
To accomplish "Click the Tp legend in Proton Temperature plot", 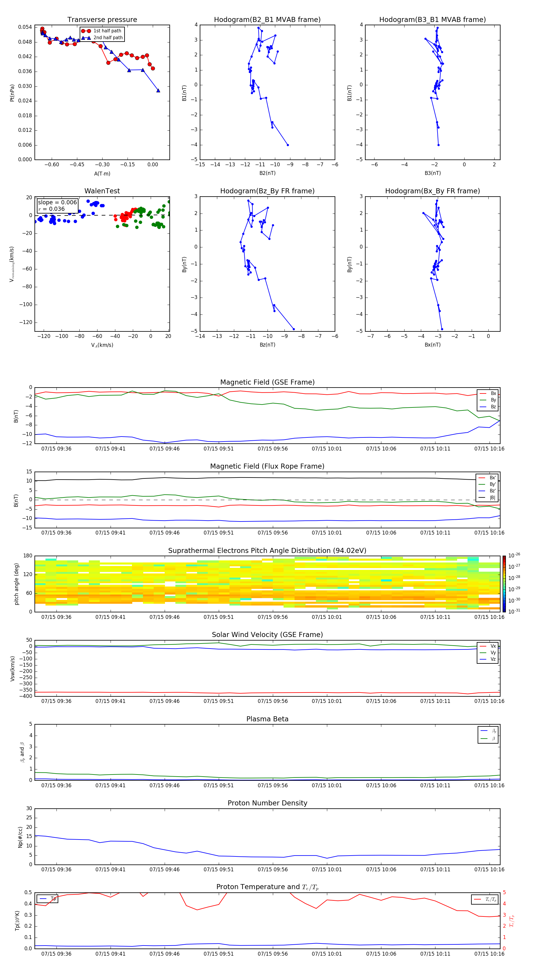I will click(48, 899).
